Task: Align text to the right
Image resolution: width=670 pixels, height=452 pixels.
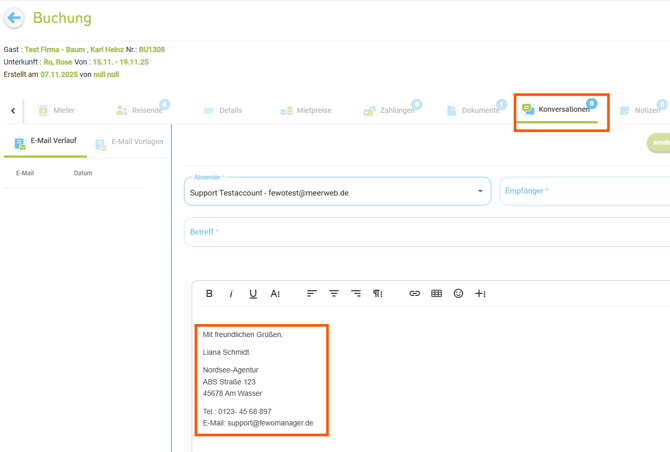Action: (356, 294)
